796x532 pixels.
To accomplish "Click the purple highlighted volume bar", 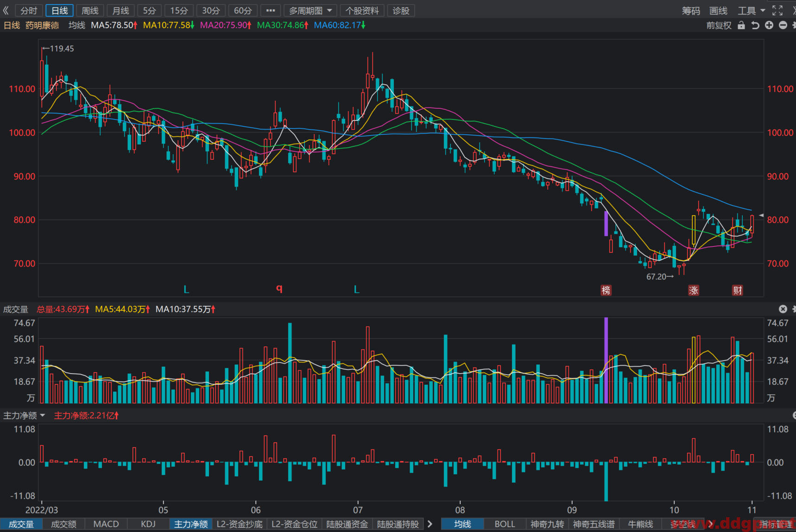I will [606, 360].
